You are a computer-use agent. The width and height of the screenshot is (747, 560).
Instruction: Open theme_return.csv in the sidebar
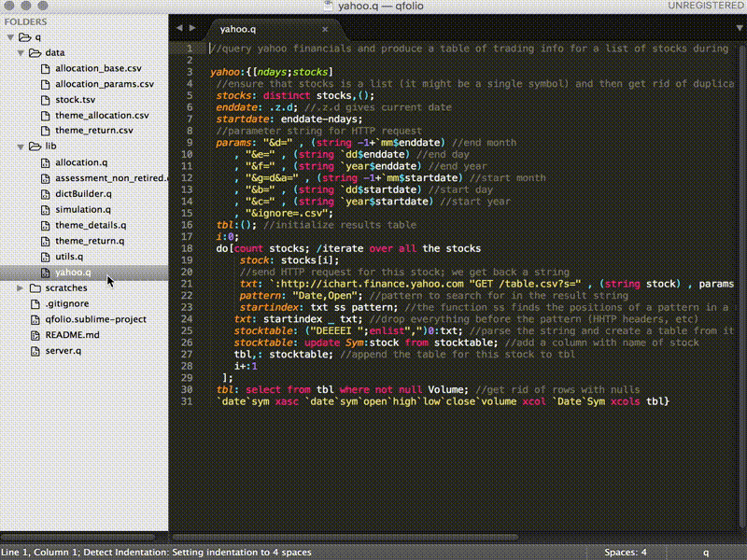pyautogui.click(x=94, y=131)
